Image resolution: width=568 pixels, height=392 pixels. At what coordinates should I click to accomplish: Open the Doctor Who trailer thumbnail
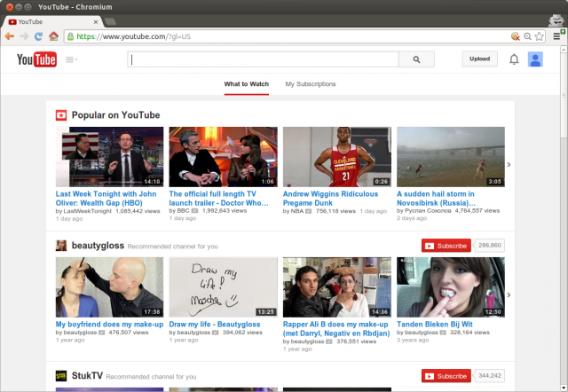[x=223, y=157]
